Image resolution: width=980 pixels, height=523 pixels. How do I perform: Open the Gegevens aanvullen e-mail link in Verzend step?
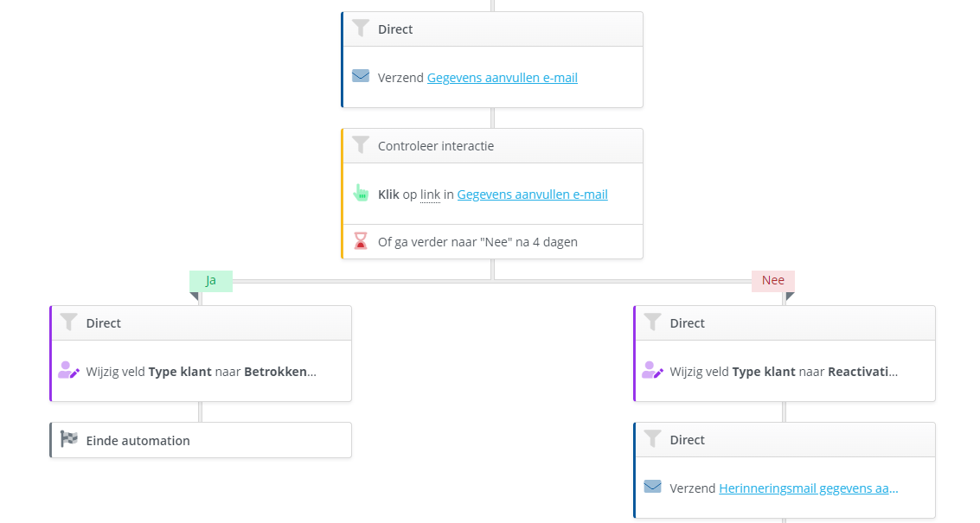(502, 78)
